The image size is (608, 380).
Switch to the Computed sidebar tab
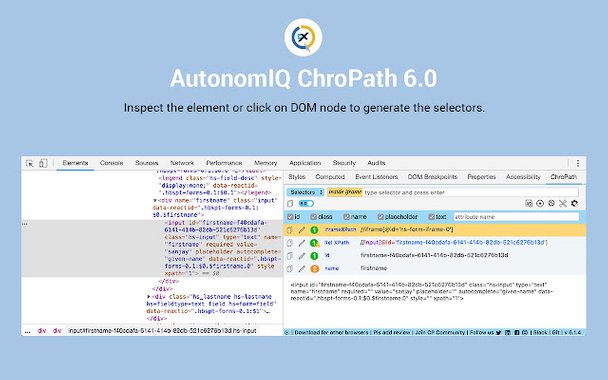pyautogui.click(x=330, y=177)
